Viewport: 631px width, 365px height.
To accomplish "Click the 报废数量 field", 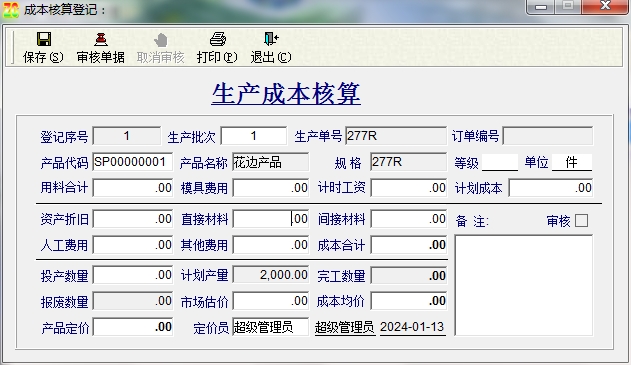I will click(x=133, y=301).
